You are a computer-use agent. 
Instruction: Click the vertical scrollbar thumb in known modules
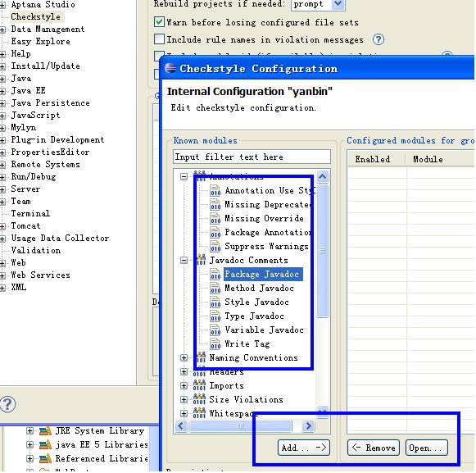(323, 251)
